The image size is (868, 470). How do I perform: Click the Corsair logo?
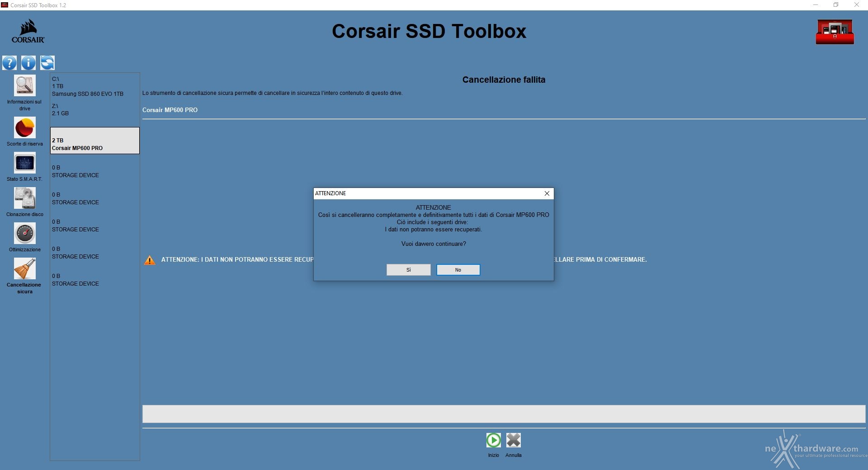(x=28, y=31)
